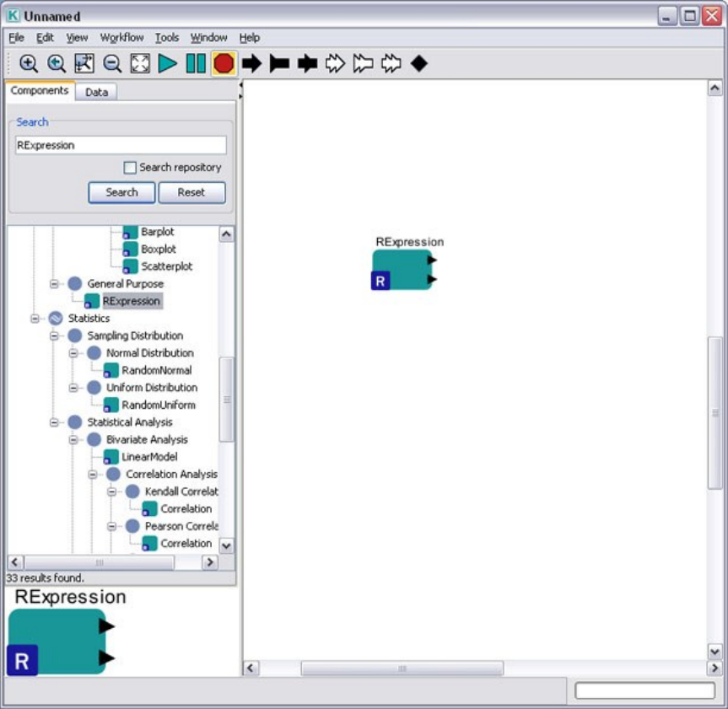Collapse the Statistics tree node
This screenshot has height=709, width=728.
(35, 319)
